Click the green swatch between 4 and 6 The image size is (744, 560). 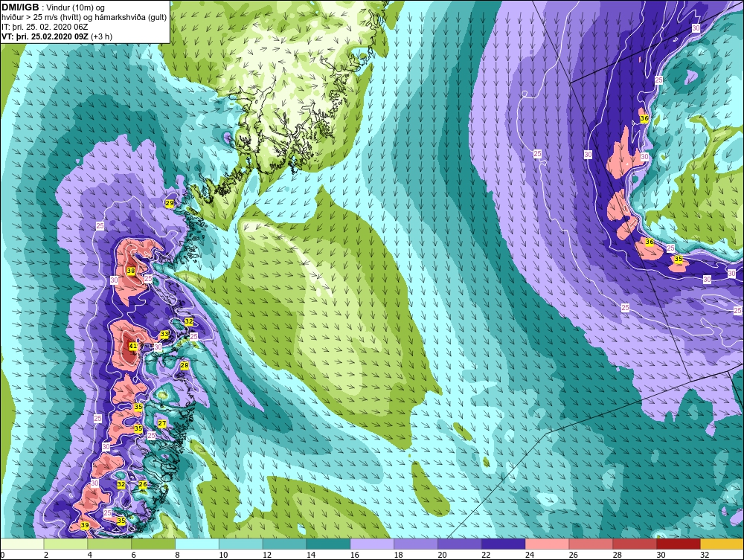tap(109, 544)
